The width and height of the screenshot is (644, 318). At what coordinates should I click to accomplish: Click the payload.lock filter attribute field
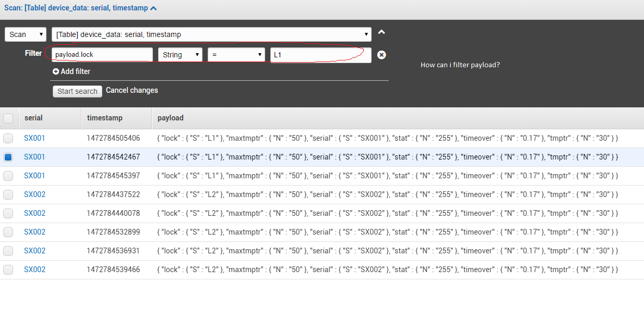tap(102, 54)
